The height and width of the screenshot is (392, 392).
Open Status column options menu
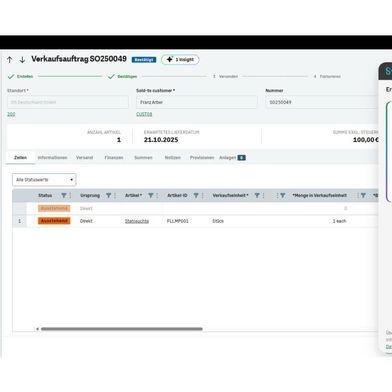click(70, 195)
